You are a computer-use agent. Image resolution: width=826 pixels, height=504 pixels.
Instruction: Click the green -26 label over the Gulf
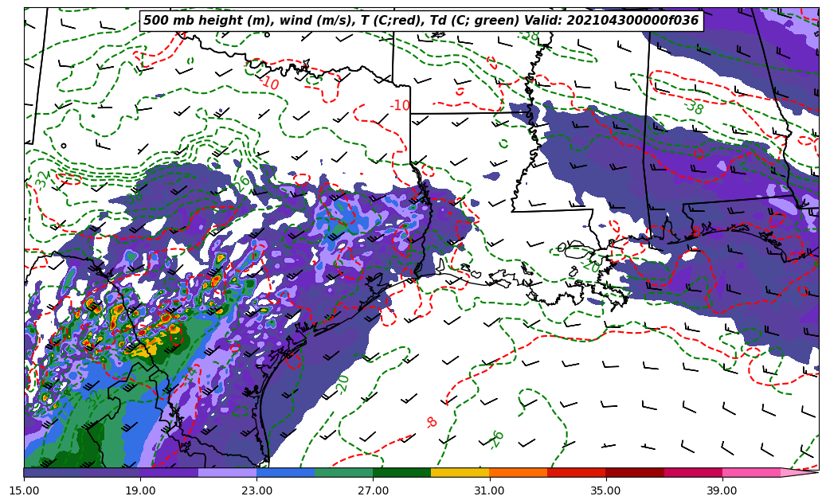(x=495, y=440)
